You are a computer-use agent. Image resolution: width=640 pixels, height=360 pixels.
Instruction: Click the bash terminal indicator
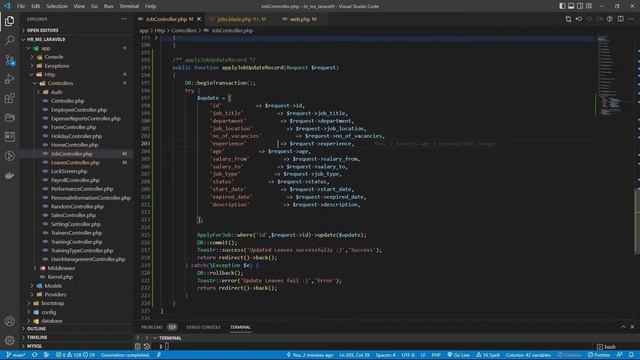607,347
